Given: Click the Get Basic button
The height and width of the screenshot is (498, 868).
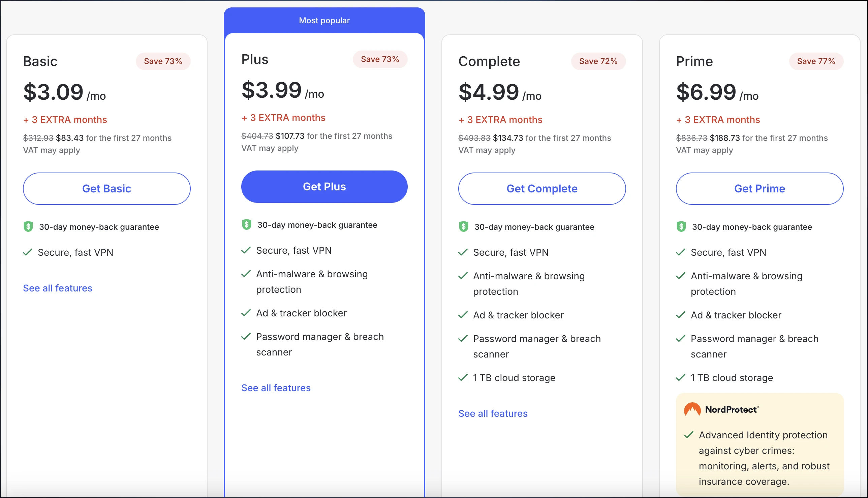Looking at the screenshot, I should tap(107, 188).
